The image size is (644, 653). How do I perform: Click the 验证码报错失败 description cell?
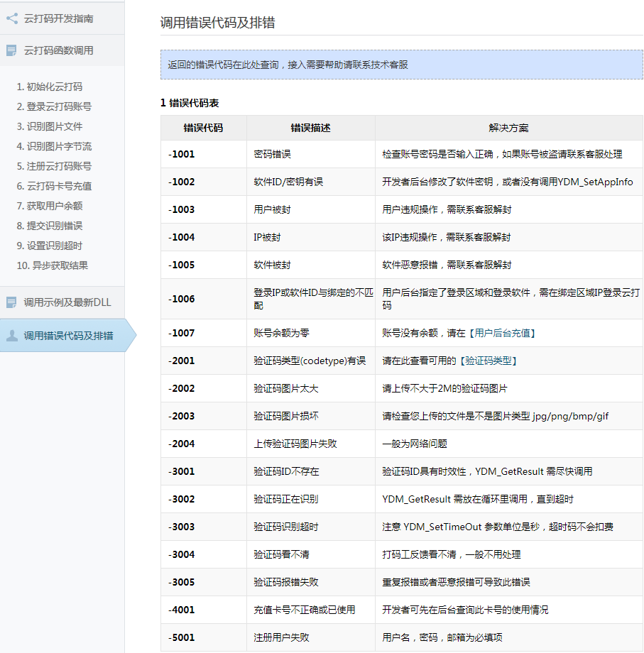tap(311, 582)
